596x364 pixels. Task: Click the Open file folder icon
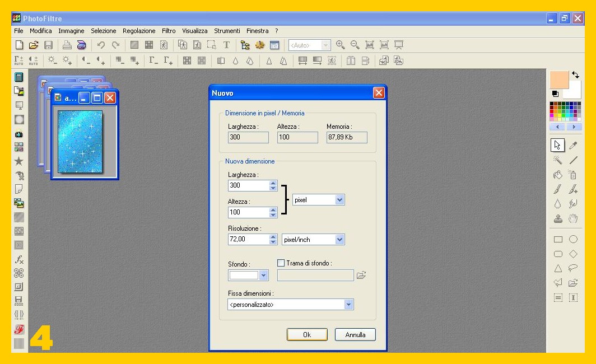[34, 45]
